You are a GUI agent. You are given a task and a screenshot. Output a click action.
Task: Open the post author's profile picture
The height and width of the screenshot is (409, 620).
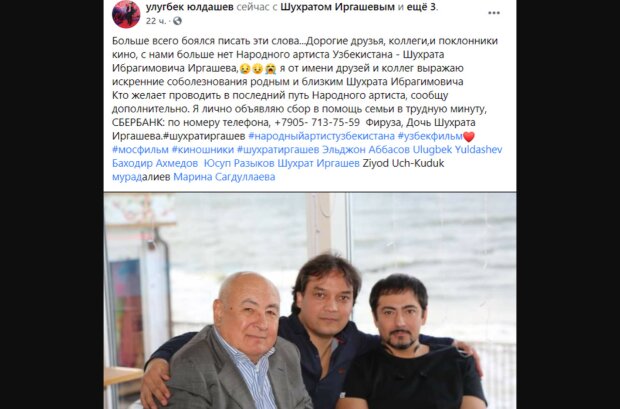(x=126, y=14)
